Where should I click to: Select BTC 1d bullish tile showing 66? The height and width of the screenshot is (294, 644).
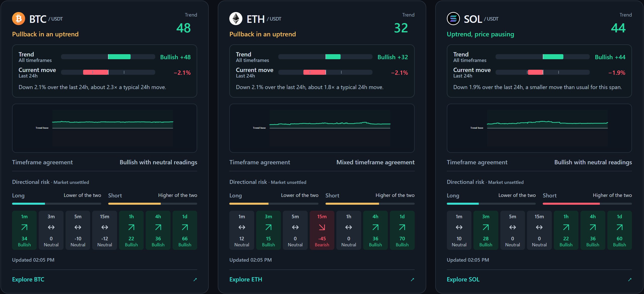tap(185, 230)
